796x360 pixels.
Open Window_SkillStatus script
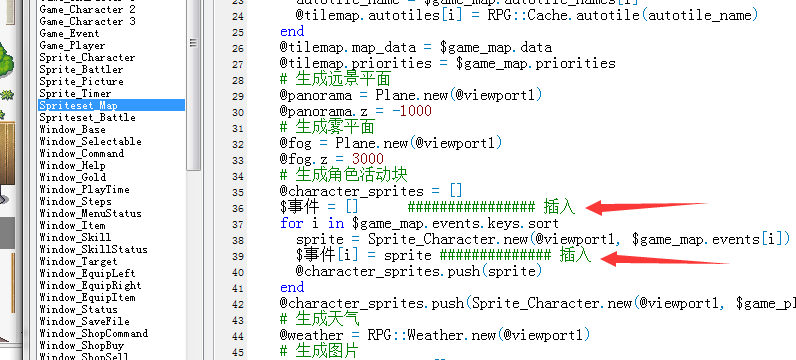tap(93, 249)
